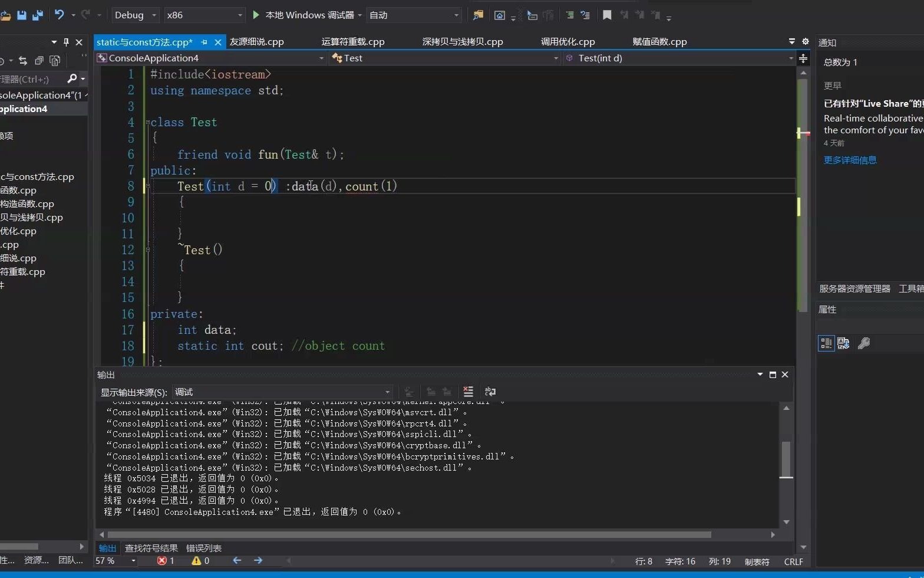Select the c与const方法.cpp file in the tree
The height and width of the screenshot is (578, 924).
[37, 177]
